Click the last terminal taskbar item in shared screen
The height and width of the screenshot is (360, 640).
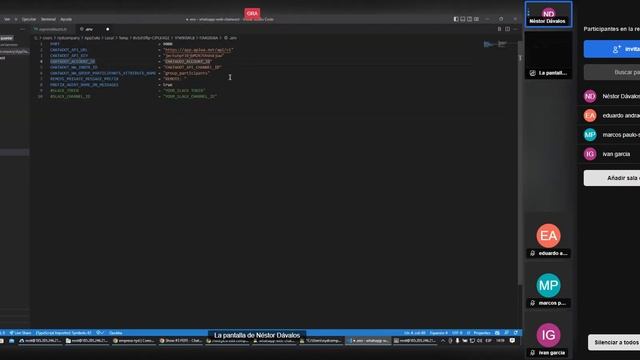pos(414,340)
